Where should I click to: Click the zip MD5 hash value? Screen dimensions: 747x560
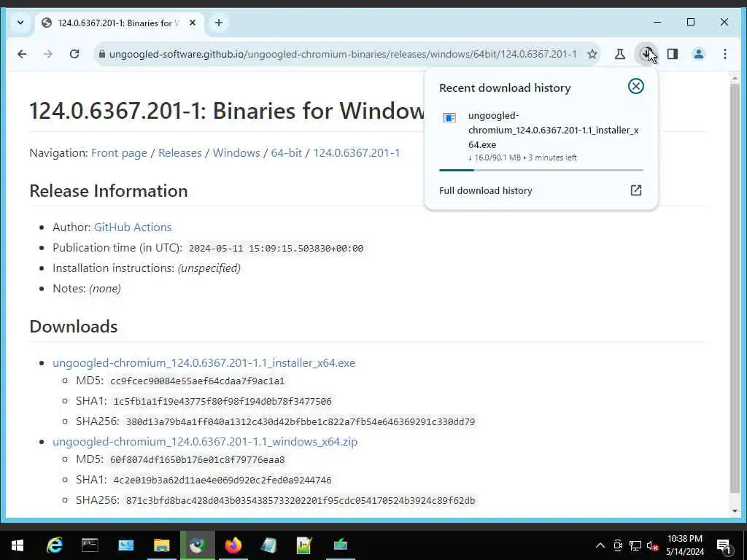click(197, 460)
